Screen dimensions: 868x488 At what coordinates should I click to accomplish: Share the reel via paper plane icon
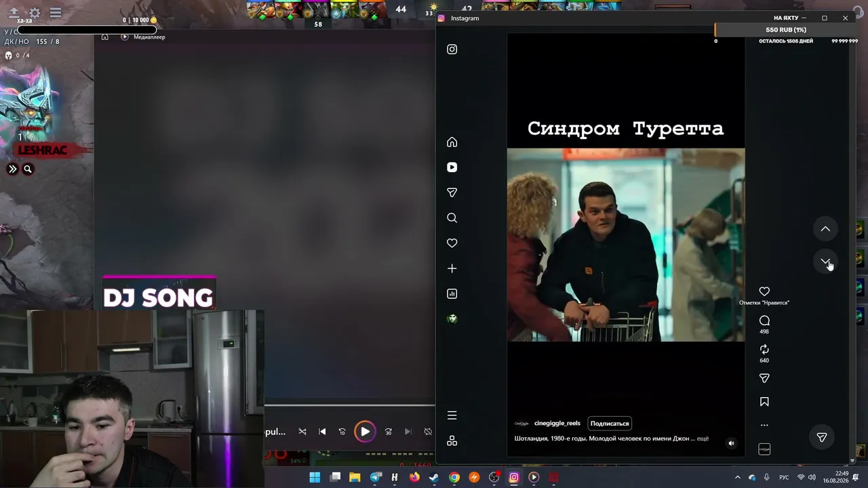coord(764,378)
